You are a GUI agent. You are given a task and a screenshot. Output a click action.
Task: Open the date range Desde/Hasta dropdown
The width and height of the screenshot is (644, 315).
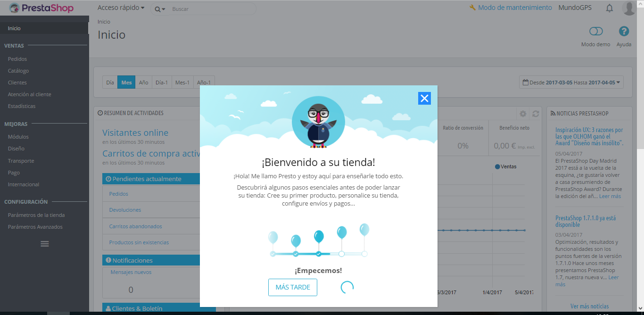point(571,82)
